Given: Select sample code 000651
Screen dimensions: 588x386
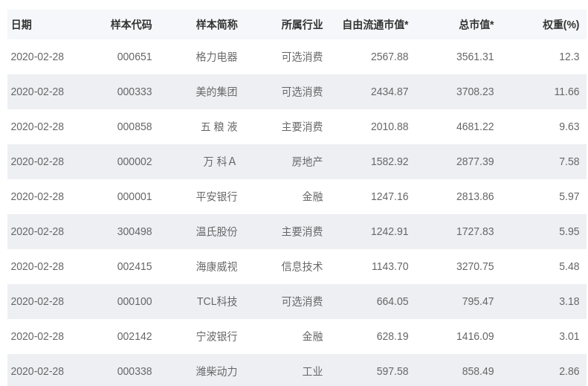Looking at the screenshot, I should [x=135, y=57].
